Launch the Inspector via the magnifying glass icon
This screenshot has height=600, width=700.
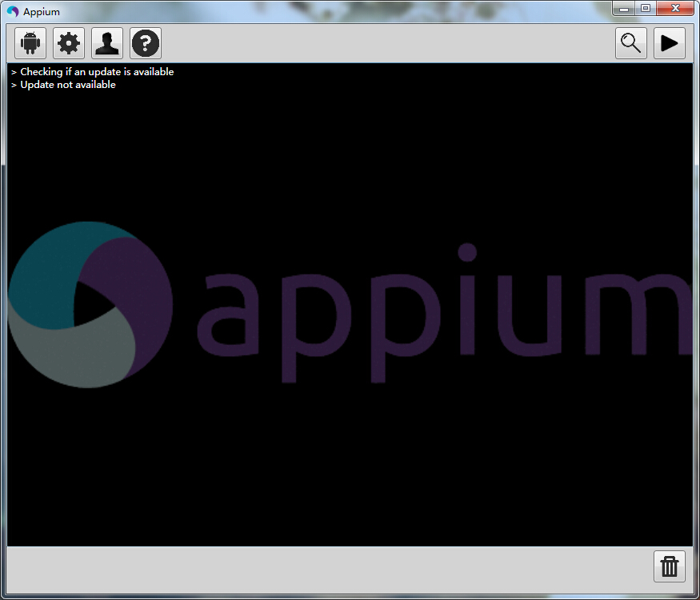(x=631, y=43)
